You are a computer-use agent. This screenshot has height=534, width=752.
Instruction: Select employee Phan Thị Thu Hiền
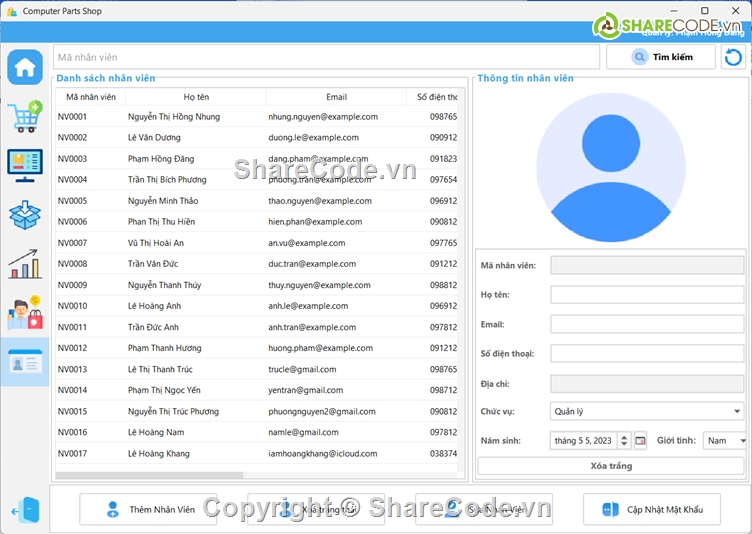coord(161,222)
